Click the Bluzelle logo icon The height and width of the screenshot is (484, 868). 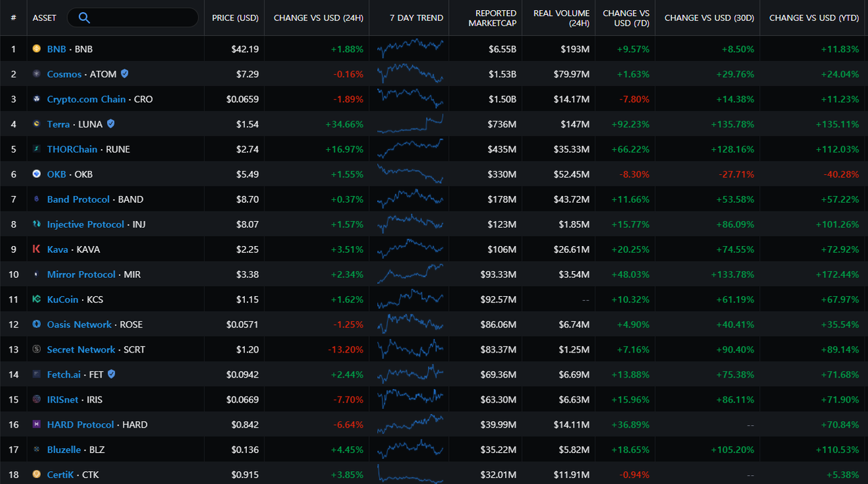[37, 449]
